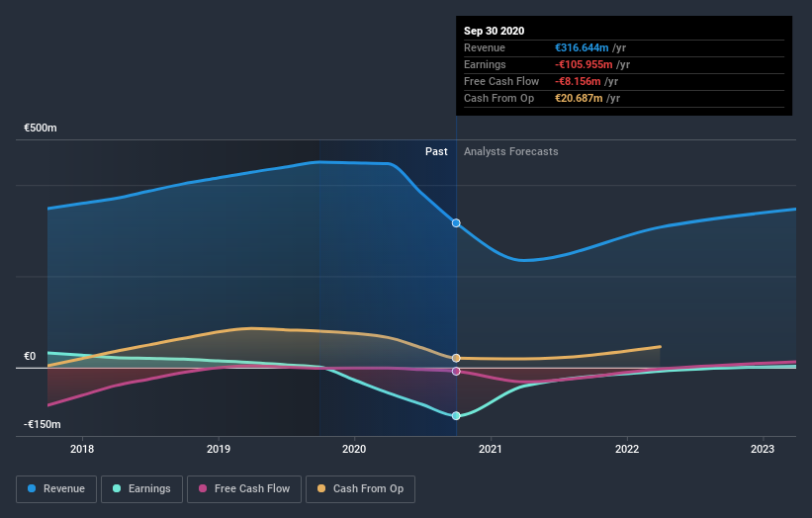Toggle the Earnings legend button

pyautogui.click(x=141, y=489)
